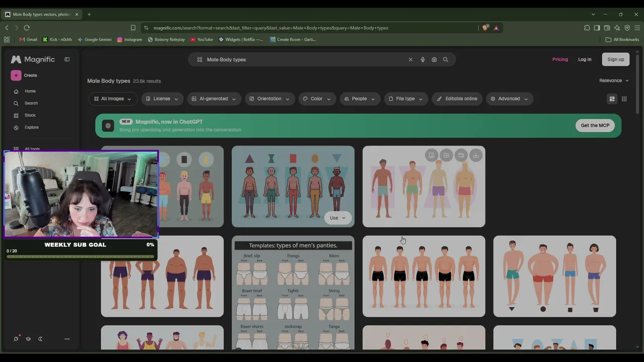Expand the Use button dropdown on image

click(x=338, y=218)
